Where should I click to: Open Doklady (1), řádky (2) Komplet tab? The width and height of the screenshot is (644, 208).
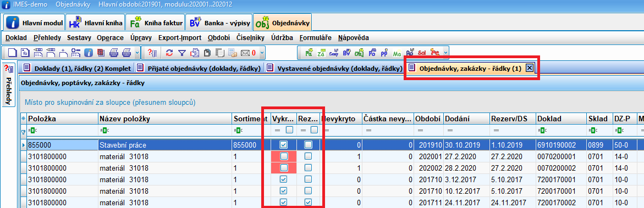pos(77,69)
